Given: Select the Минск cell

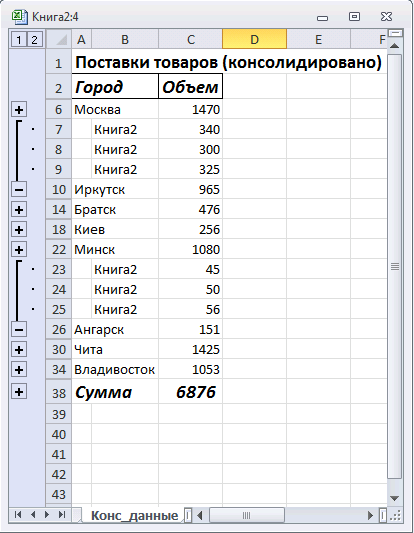Looking at the screenshot, I should click(x=115, y=250).
